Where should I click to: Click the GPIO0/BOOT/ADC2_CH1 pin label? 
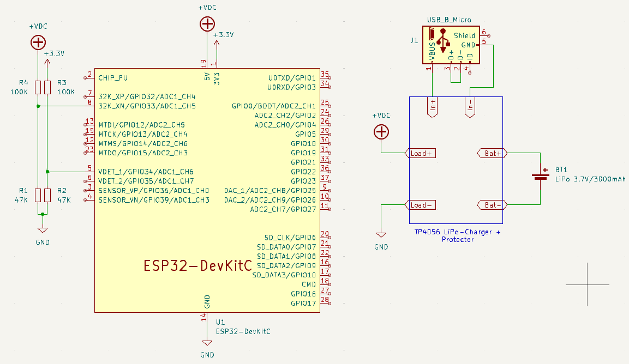tap(274, 106)
